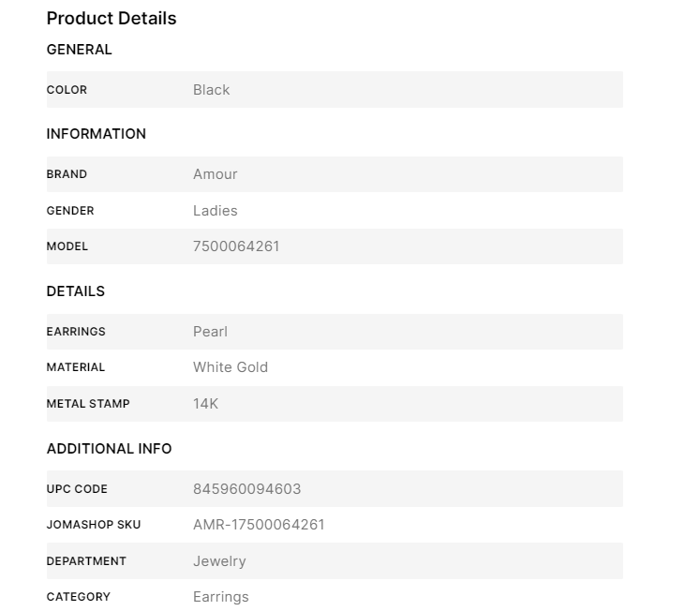The width and height of the screenshot is (700, 611).
Task: Click the White Gold material value
Action: click(x=230, y=367)
